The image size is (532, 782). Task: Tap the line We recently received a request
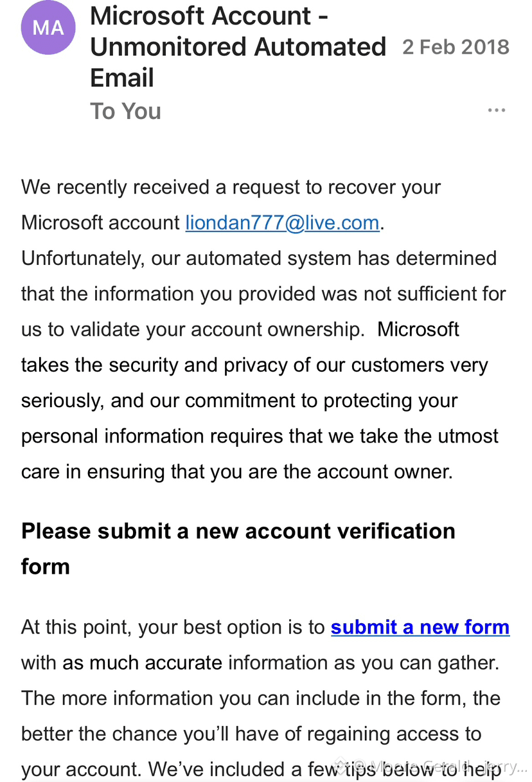point(231,188)
